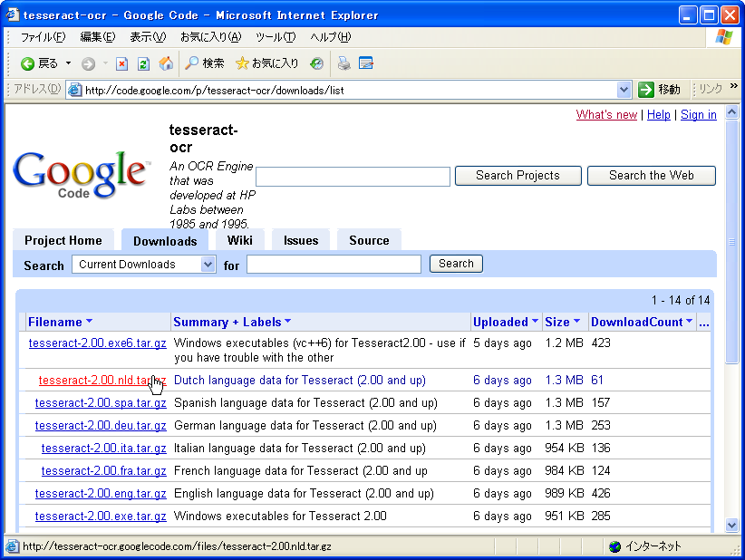The height and width of the screenshot is (560, 745).
Task: Open the 編集(E) menu
Action: (x=97, y=36)
